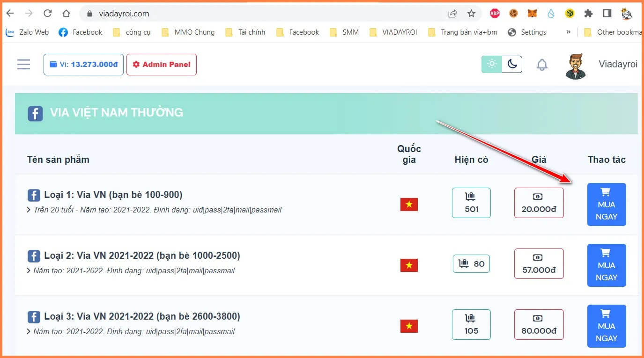Click the Viadayroi username
The width and height of the screenshot is (644, 358).
pyautogui.click(x=618, y=65)
